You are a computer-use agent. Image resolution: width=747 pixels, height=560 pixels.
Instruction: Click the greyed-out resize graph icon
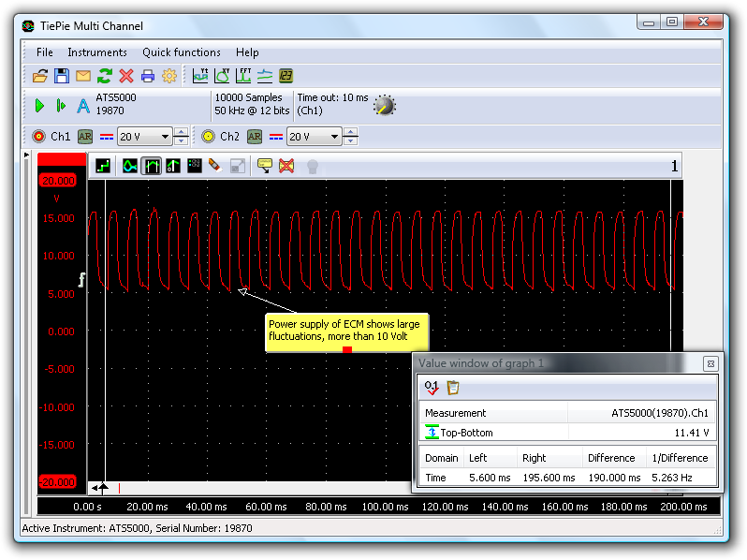click(x=237, y=166)
